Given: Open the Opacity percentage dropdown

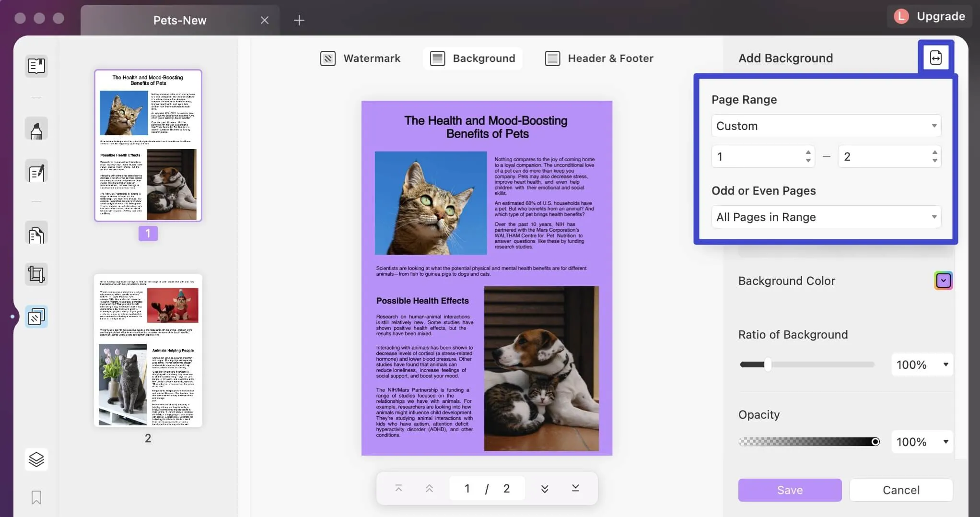Looking at the screenshot, I should (x=922, y=442).
